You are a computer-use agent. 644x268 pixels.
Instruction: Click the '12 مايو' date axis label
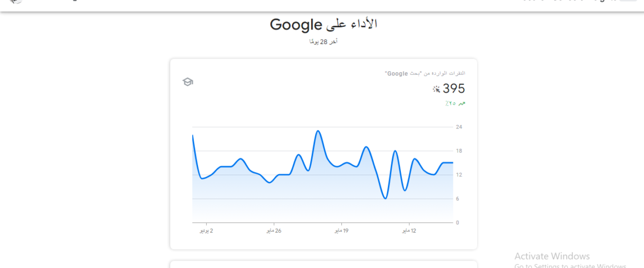coord(409,230)
